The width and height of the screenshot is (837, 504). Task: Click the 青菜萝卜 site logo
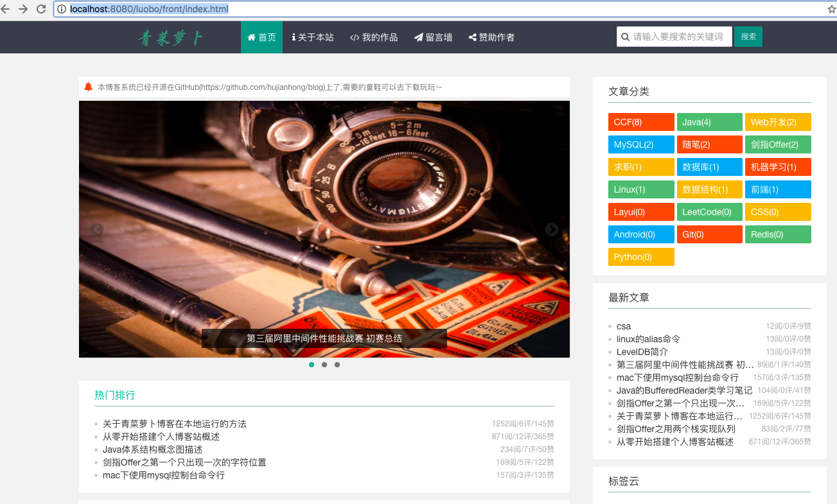[x=171, y=38]
